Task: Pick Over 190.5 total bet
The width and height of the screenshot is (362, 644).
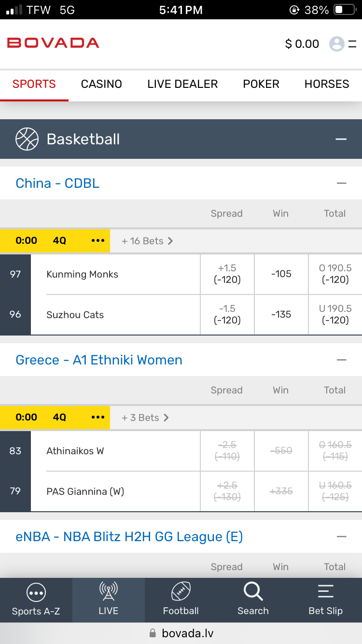Action: (x=335, y=274)
